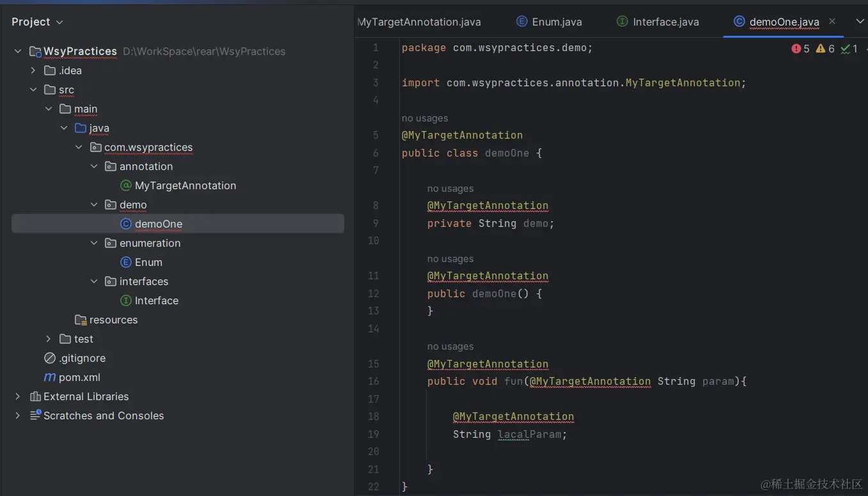
Task: Click the .gitignore file icon
Action: pyautogui.click(x=49, y=358)
